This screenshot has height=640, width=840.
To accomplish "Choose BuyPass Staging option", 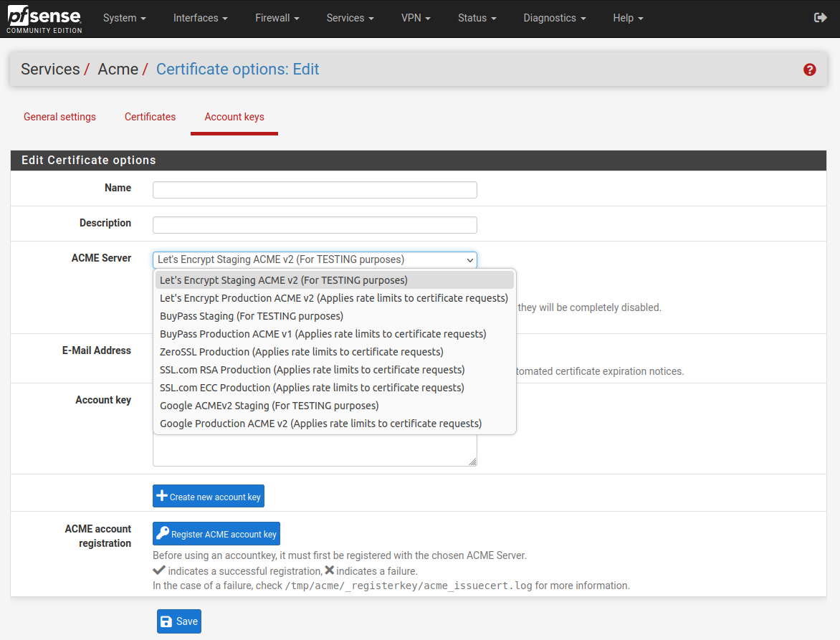I will 334,316.
